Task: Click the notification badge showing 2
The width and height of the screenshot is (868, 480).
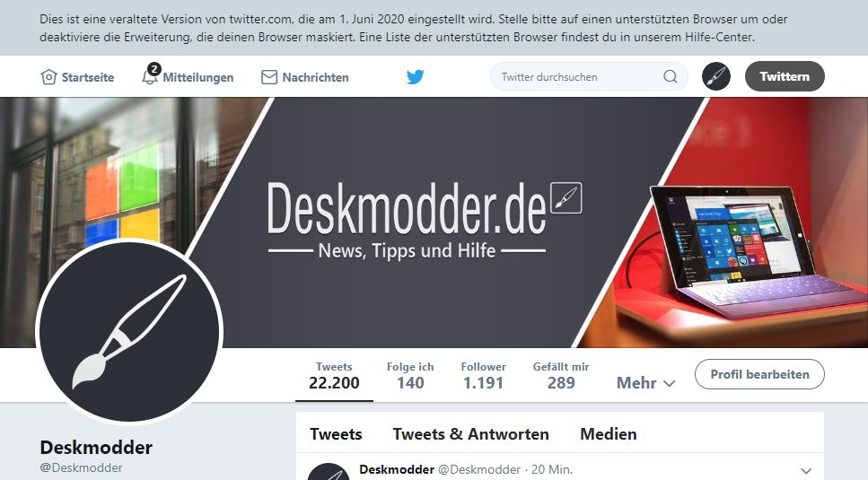Action: 153,69
